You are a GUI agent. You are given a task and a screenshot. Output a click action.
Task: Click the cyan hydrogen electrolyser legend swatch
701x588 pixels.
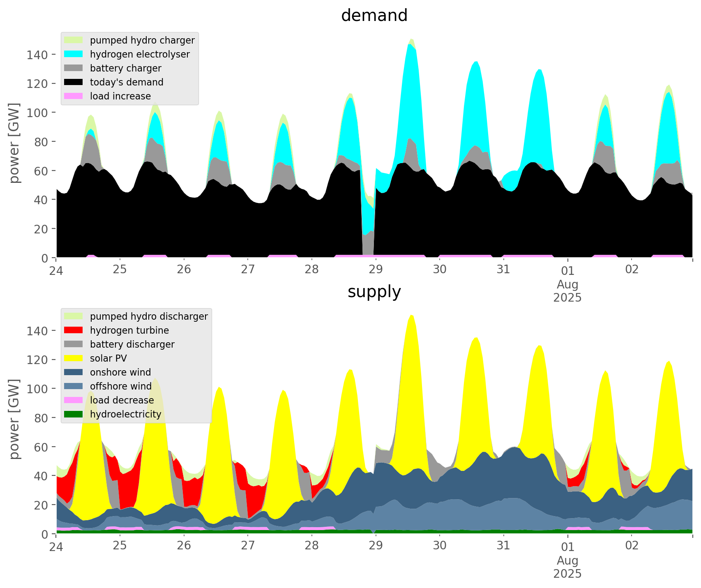click(x=74, y=54)
